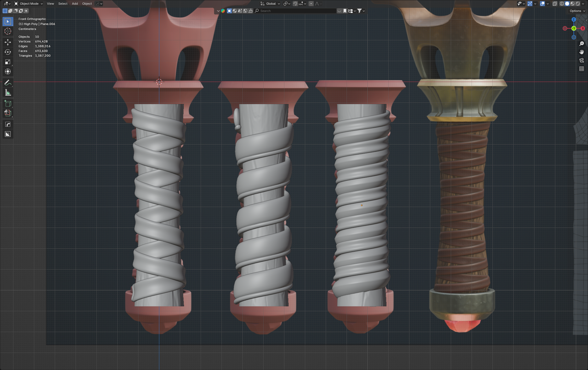Choose the Measure ruler tool
This screenshot has height=370, width=588.
pos(8,93)
